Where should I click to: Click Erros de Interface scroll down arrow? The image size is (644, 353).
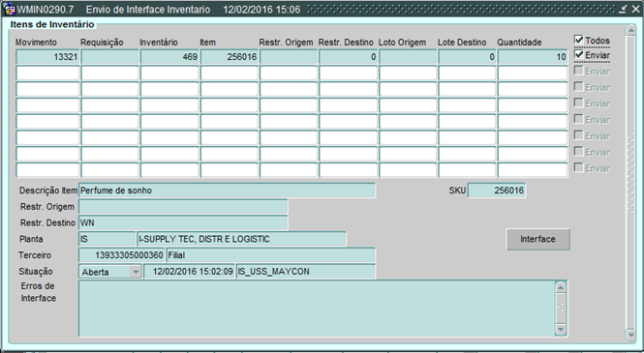tap(561, 329)
